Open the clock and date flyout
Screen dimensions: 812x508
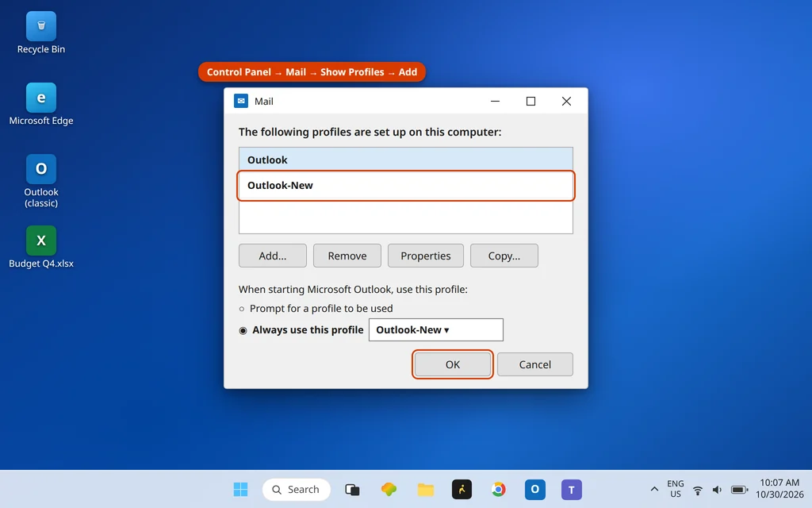(779, 489)
